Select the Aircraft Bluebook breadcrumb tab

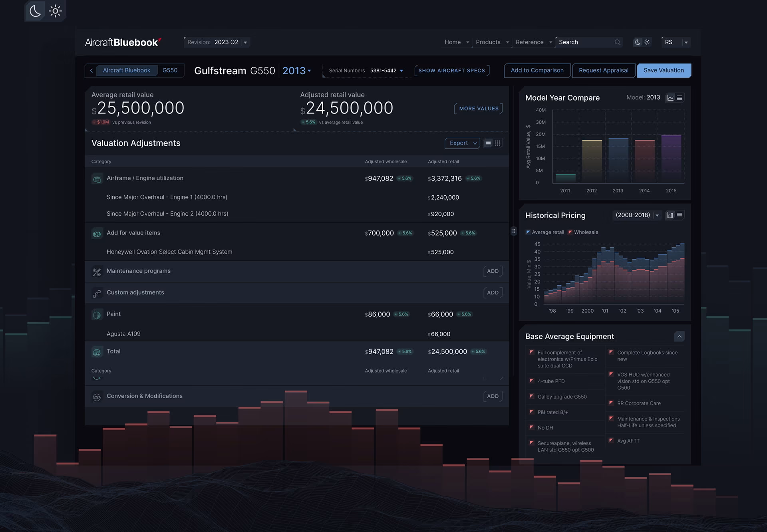click(127, 70)
